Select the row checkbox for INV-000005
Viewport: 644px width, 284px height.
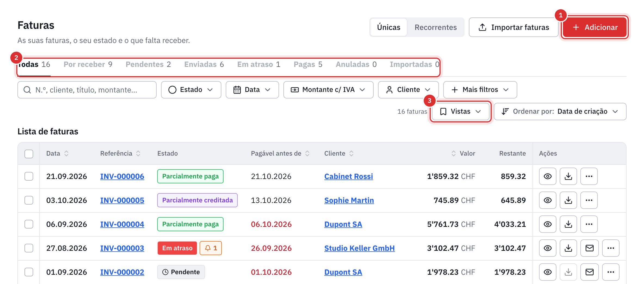pyautogui.click(x=29, y=200)
